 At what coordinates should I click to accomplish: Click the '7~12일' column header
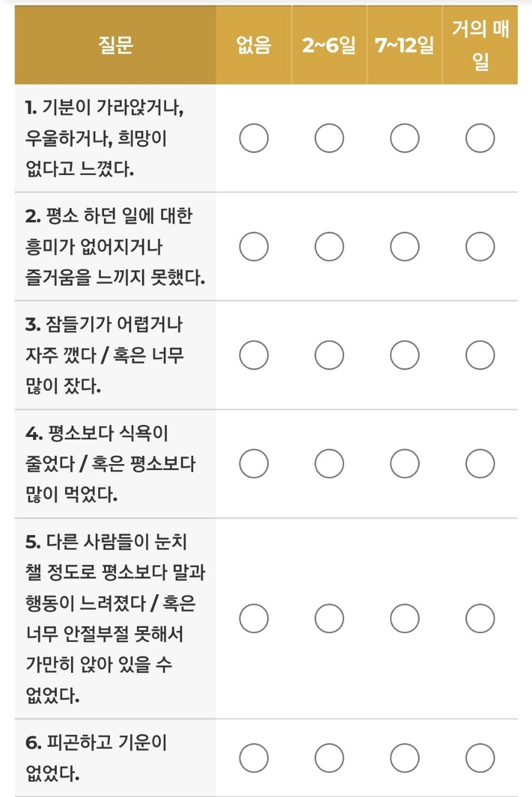(405, 45)
